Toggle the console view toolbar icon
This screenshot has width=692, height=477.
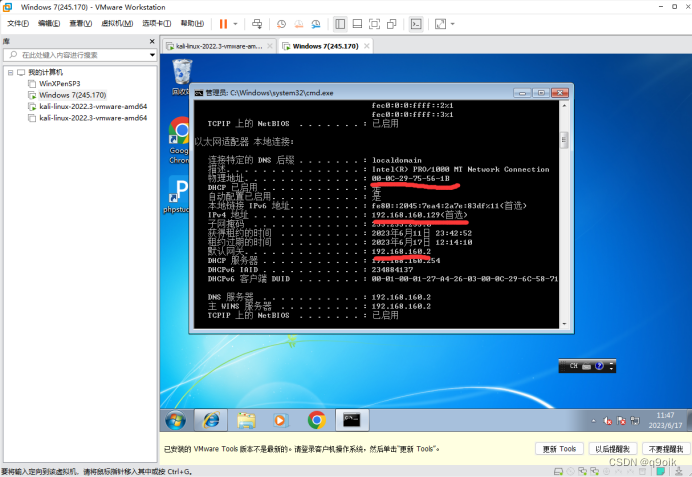click(416, 24)
